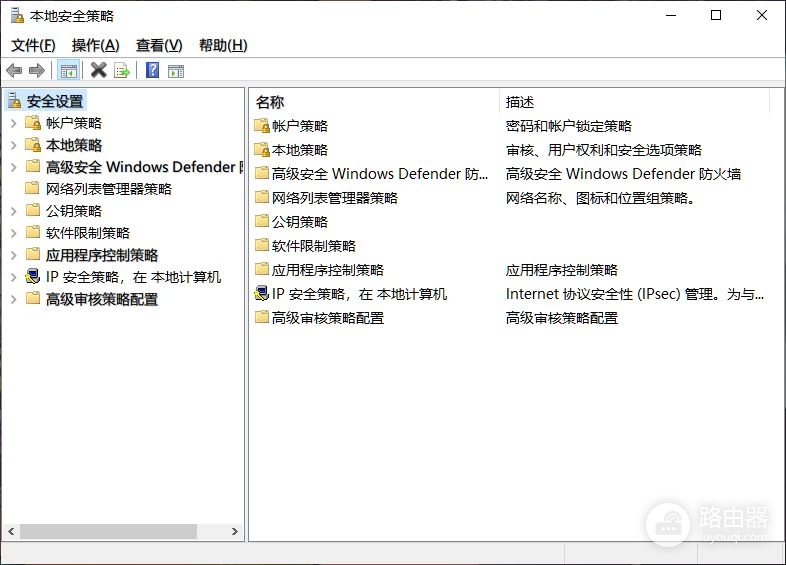
Task: Click the 应用程序控制策略 folder icon in list
Action: click(262, 269)
